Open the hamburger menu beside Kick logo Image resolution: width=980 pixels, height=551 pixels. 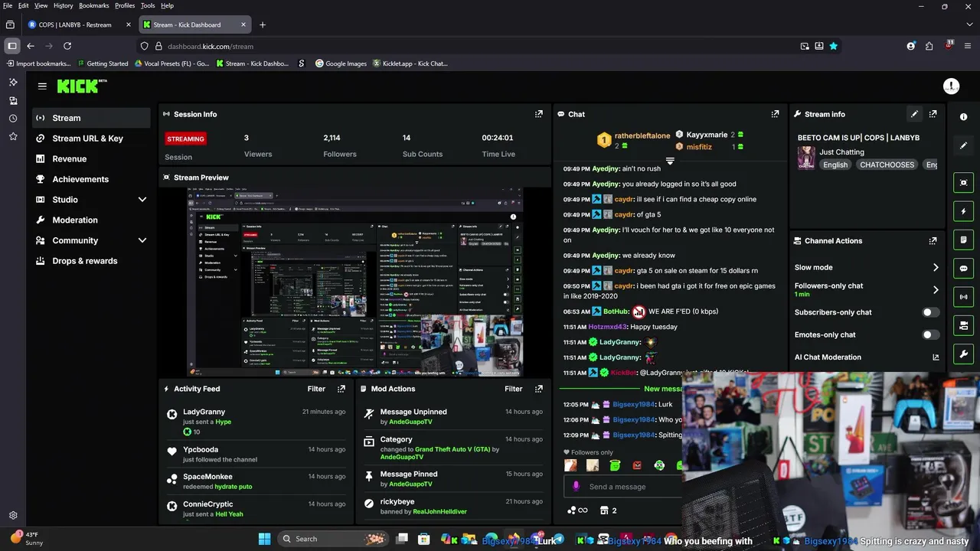42,86
